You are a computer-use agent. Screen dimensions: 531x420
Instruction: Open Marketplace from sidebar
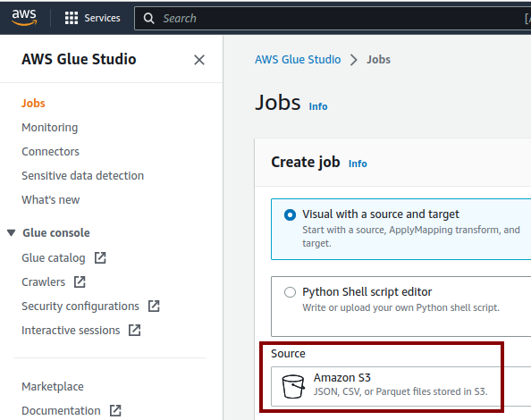click(x=53, y=387)
